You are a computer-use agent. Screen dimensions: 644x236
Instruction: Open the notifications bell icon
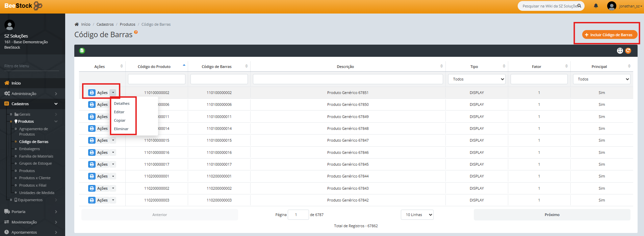(x=596, y=6)
